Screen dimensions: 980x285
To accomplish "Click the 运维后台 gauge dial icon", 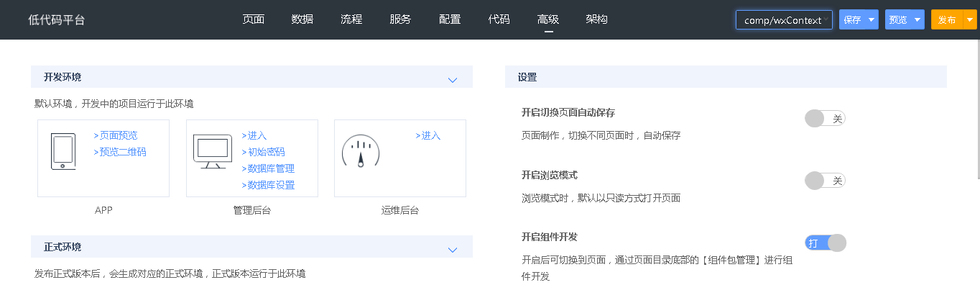I will point(361,151).
